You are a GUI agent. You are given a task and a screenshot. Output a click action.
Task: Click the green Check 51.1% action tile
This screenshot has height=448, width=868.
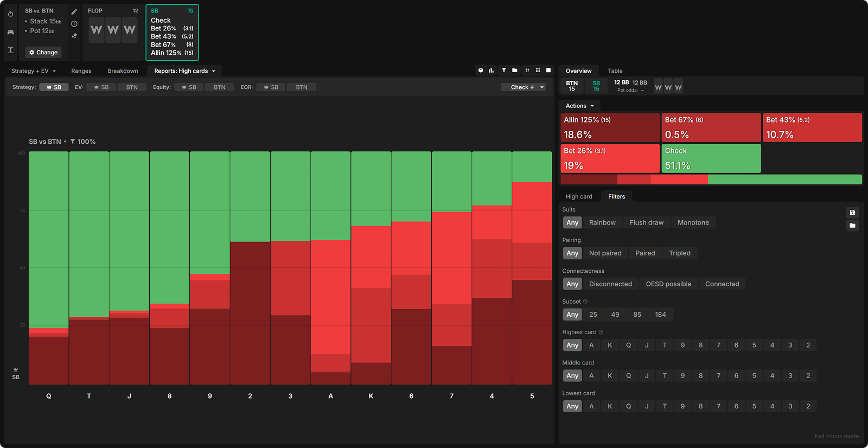(711, 158)
